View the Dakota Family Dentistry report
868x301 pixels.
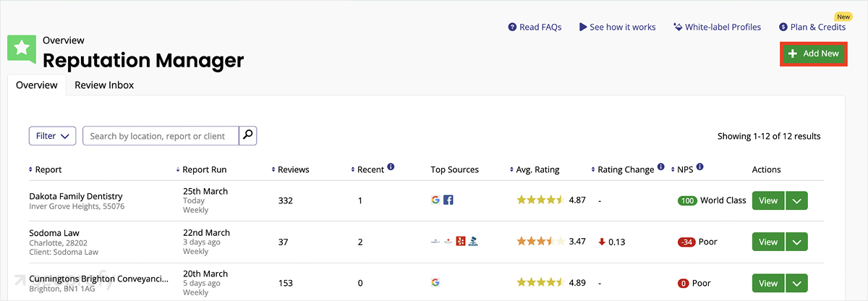(768, 201)
